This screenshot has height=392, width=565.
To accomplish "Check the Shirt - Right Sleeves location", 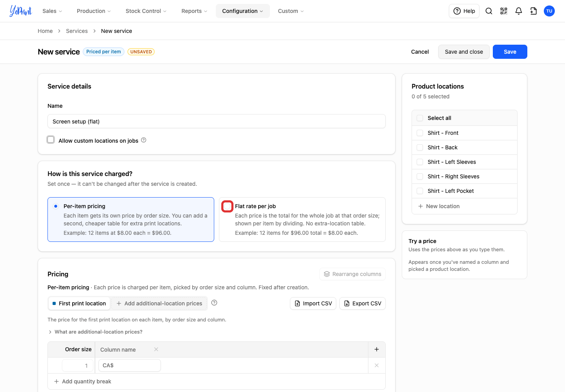I will click(420, 176).
